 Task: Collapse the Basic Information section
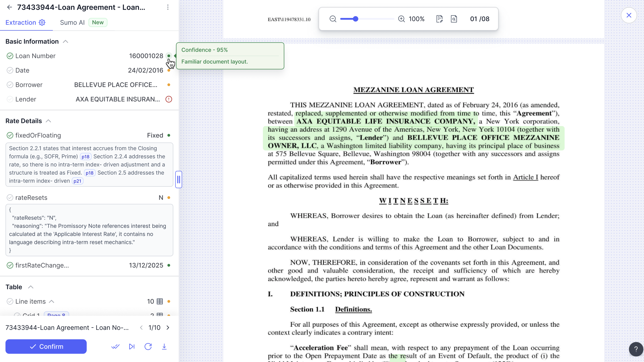point(65,42)
